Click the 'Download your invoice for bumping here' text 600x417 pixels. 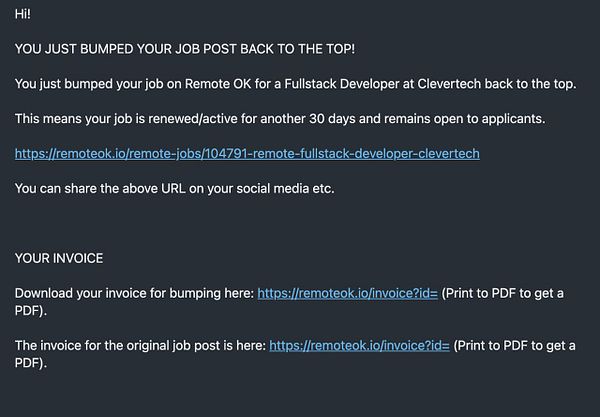click(134, 293)
